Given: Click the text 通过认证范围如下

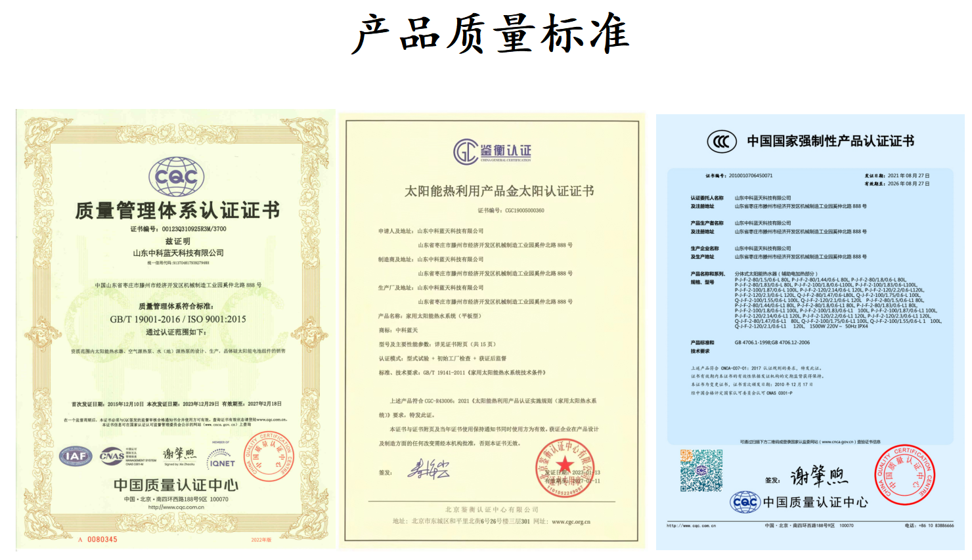Looking at the screenshot, I should coord(176,332).
